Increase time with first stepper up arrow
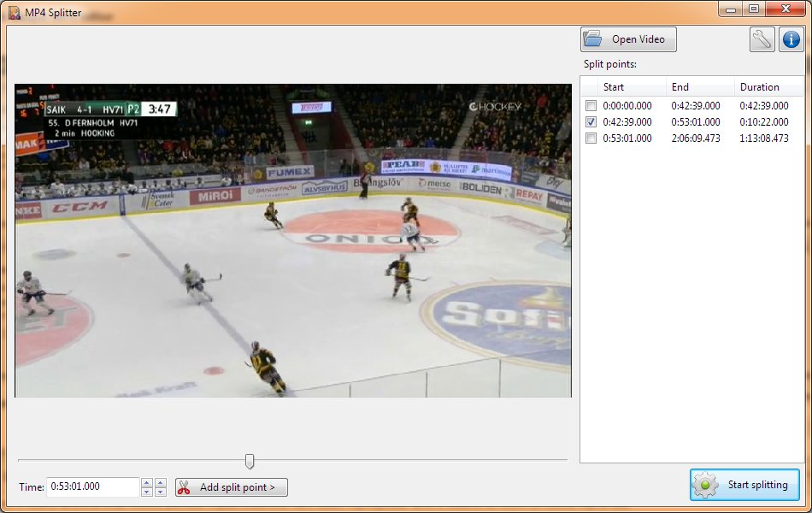The height and width of the screenshot is (513, 812). pyautogui.click(x=147, y=483)
